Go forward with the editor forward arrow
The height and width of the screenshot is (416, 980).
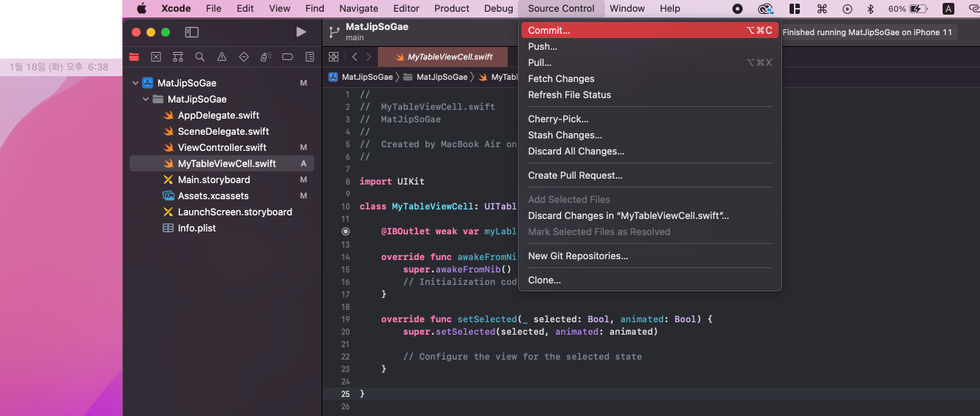(x=368, y=56)
